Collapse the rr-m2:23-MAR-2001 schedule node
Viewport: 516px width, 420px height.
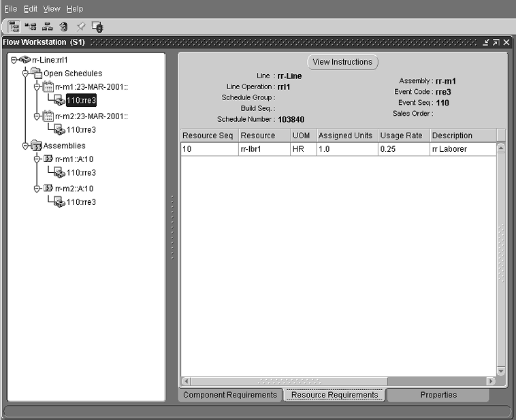(37, 116)
